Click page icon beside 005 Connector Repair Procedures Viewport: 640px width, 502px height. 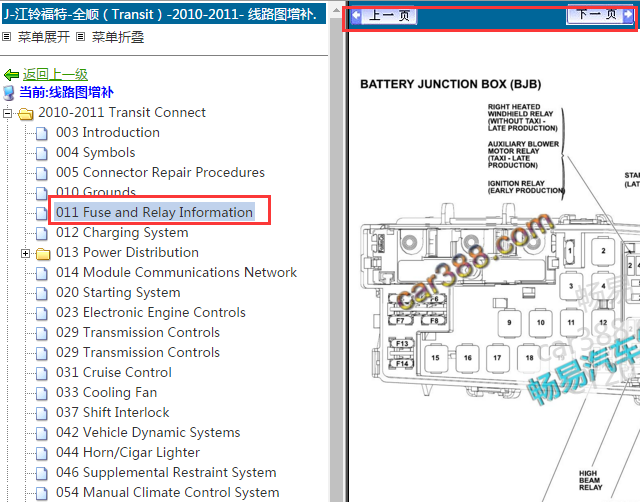[x=41, y=173]
